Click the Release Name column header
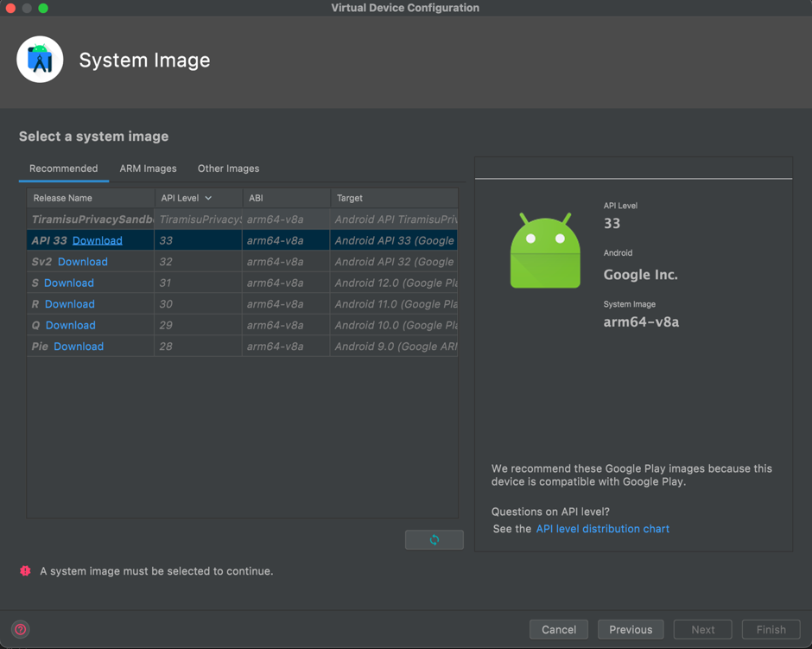This screenshot has height=649, width=812. tap(63, 199)
